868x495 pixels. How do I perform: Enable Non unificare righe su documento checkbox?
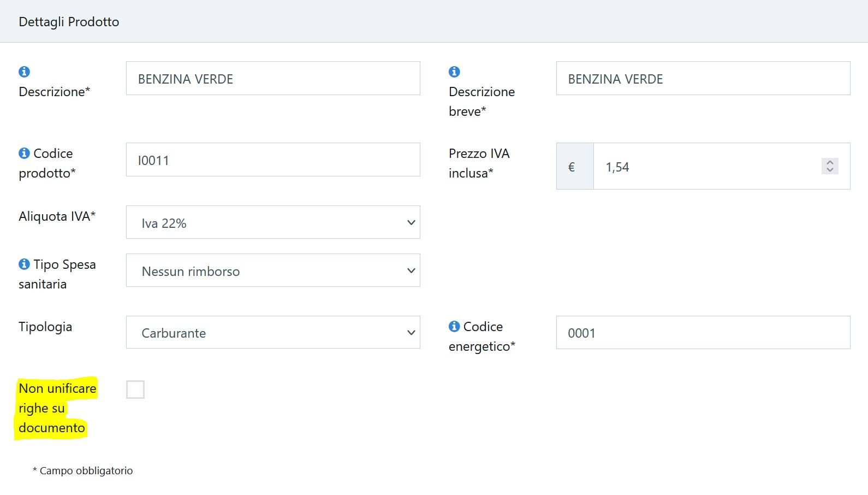[x=135, y=390]
